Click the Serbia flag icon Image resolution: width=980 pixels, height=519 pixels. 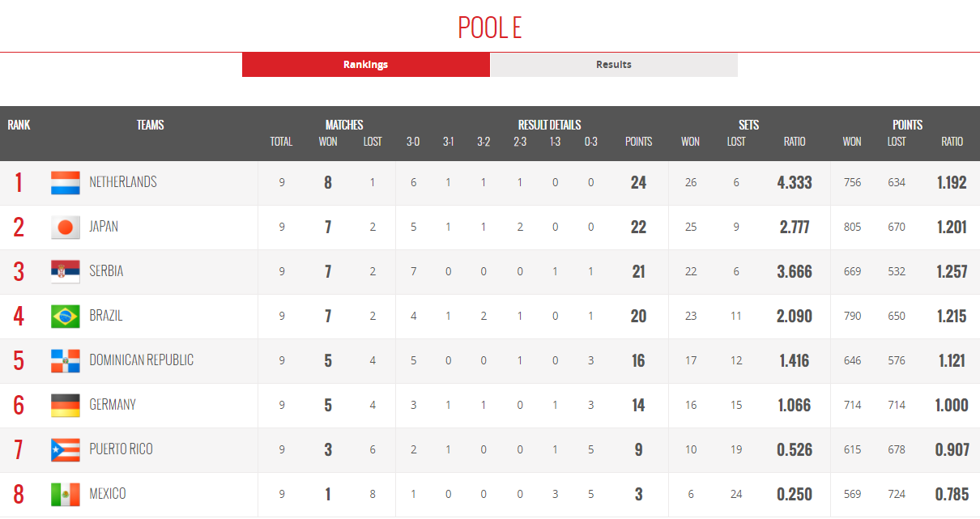[66, 272]
